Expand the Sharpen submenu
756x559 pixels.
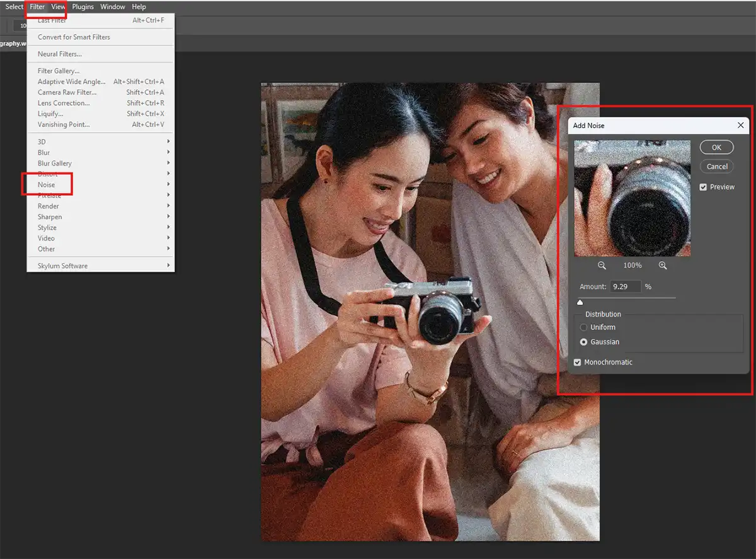point(101,217)
